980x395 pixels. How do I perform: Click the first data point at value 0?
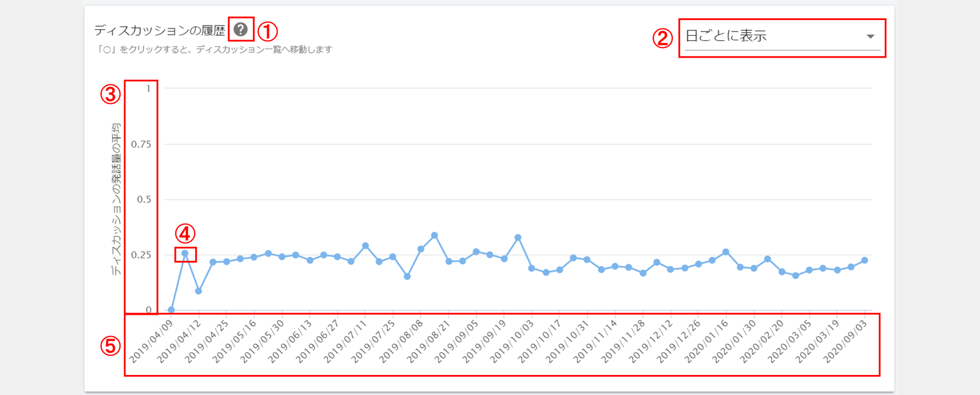[x=171, y=310]
